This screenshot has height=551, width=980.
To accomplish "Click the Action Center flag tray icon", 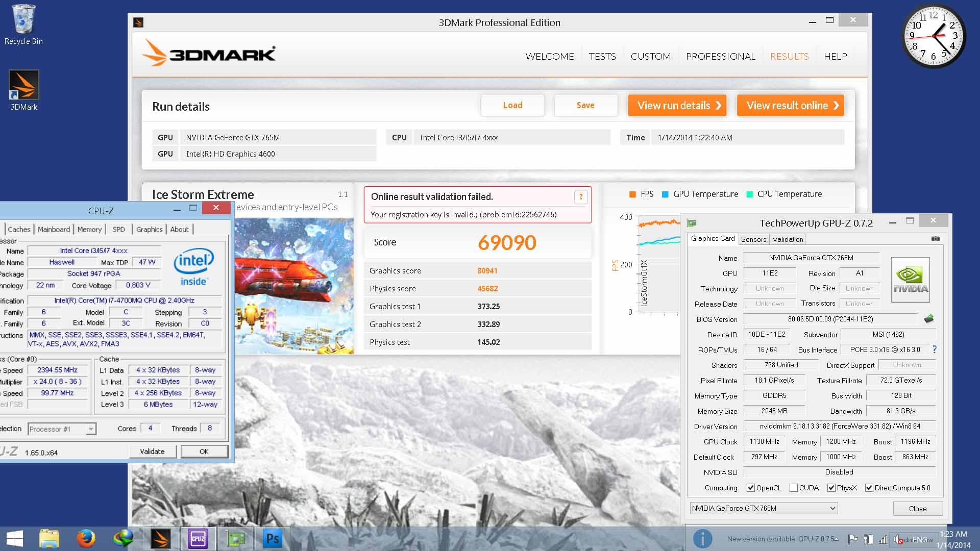I will (852, 539).
